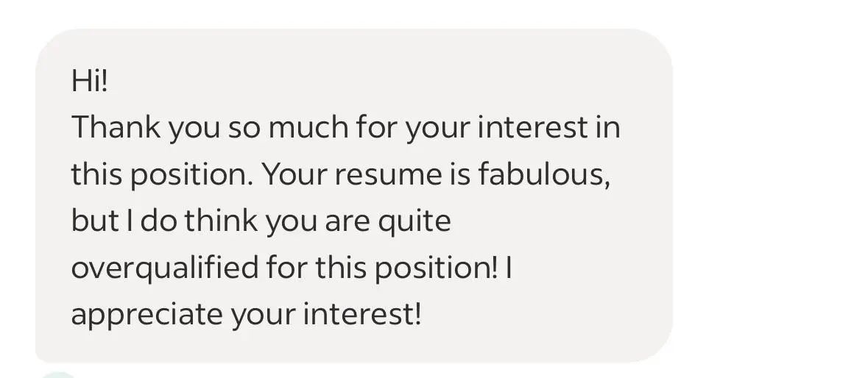Viewport: 868px width, 378px height.
Task: Click the word "think" in the message
Action: (221, 221)
